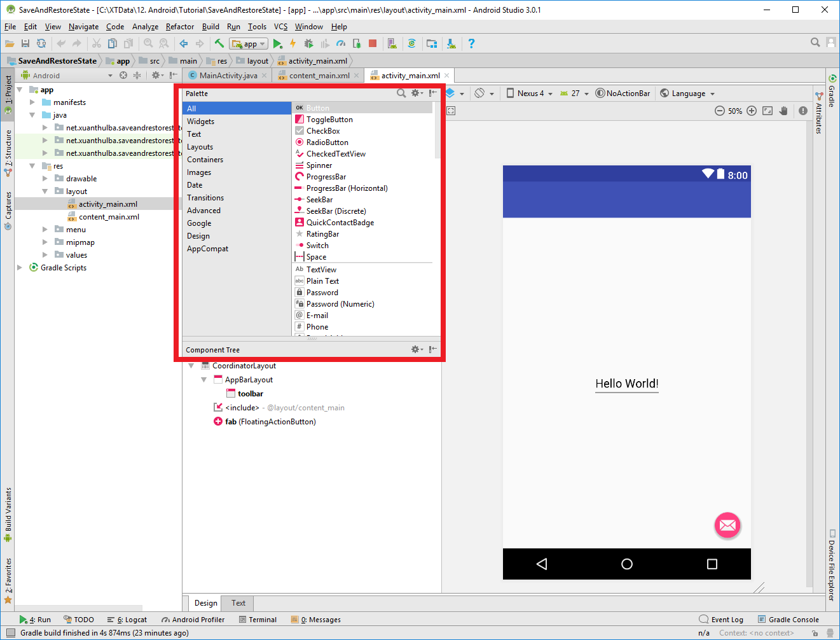
Task: Click the Zoom to Fit Screen icon
Action: [x=768, y=111]
